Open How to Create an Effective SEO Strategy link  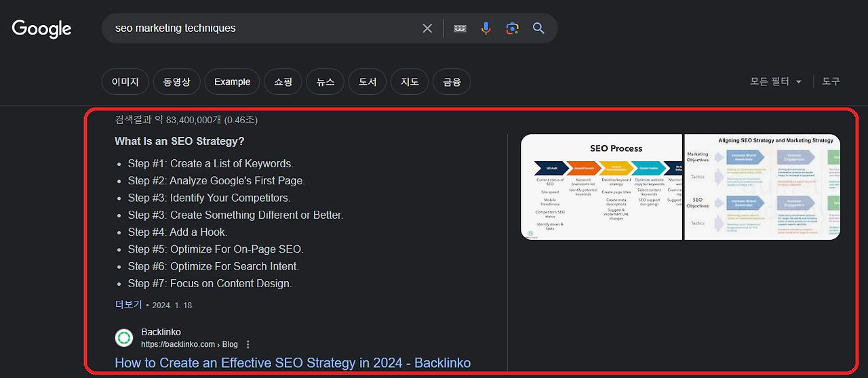coord(292,363)
